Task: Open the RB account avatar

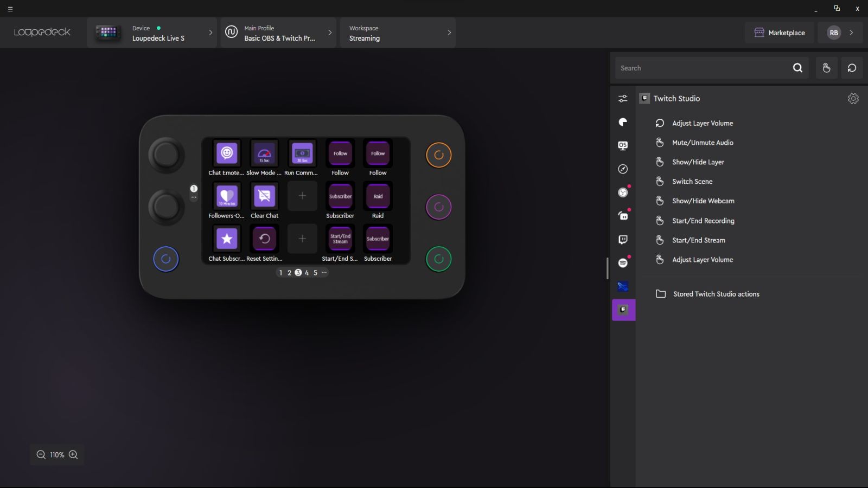Action: (834, 33)
